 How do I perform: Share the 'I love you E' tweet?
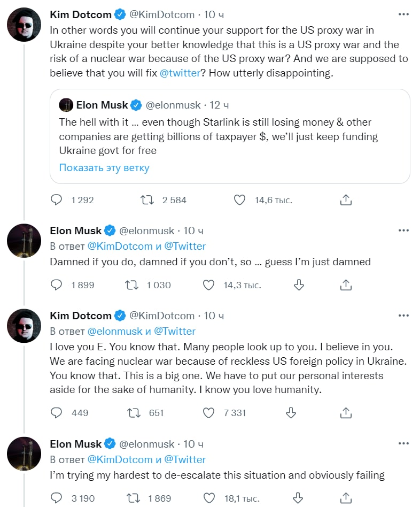tap(346, 412)
